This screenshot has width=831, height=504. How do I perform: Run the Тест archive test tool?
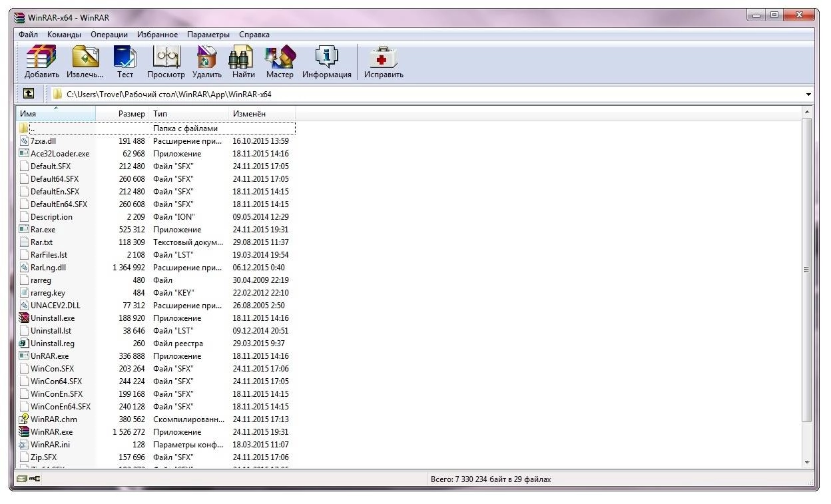coord(125,57)
